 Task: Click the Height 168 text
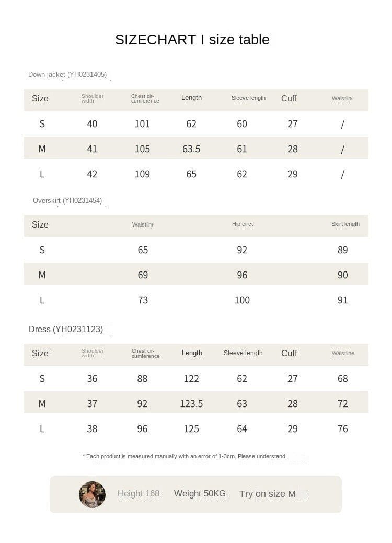(139, 493)
